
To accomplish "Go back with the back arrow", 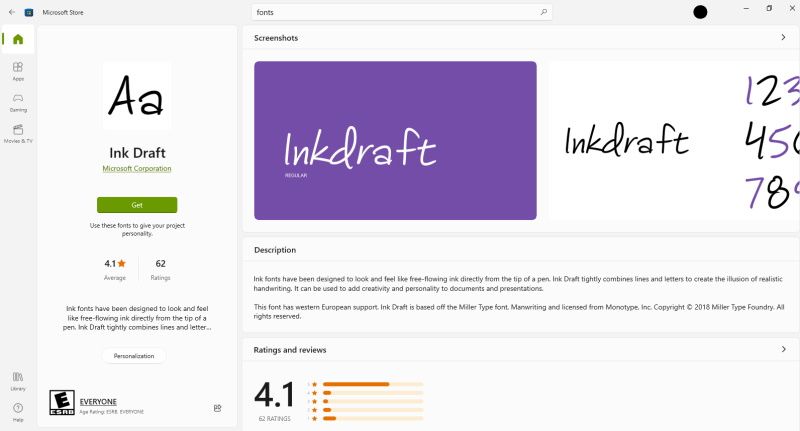I will [12, 12].
